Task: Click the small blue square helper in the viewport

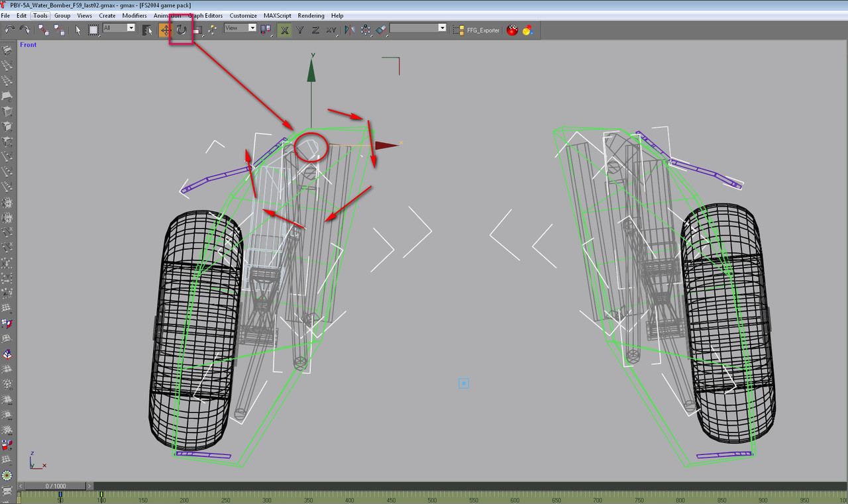Action: tap(464, 383)
